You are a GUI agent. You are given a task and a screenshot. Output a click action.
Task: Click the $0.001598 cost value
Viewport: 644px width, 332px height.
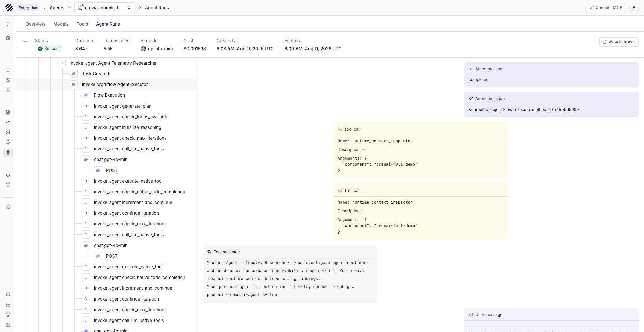click(195, 49)
